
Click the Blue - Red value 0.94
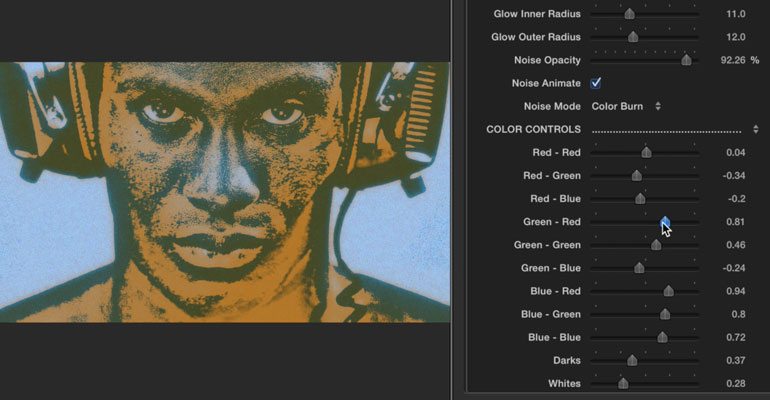(736, 291)
